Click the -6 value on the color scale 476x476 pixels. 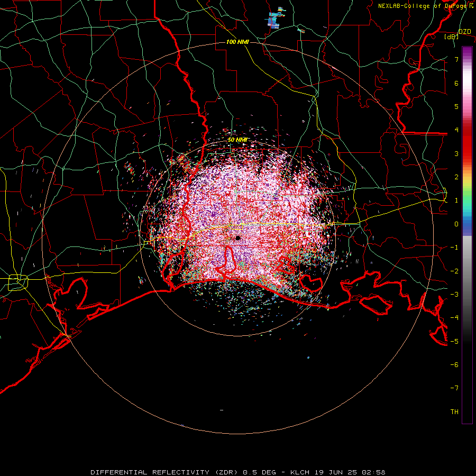tap(454, 365)
